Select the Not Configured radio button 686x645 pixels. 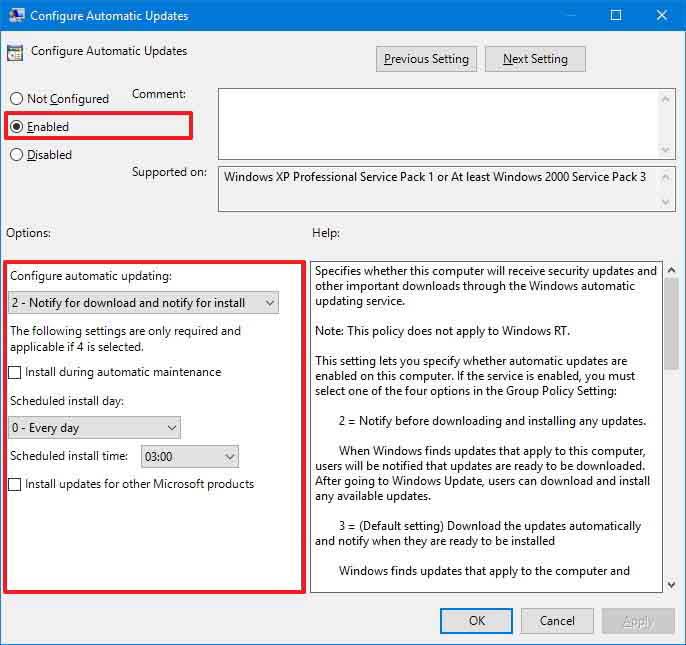pos(16,99)
